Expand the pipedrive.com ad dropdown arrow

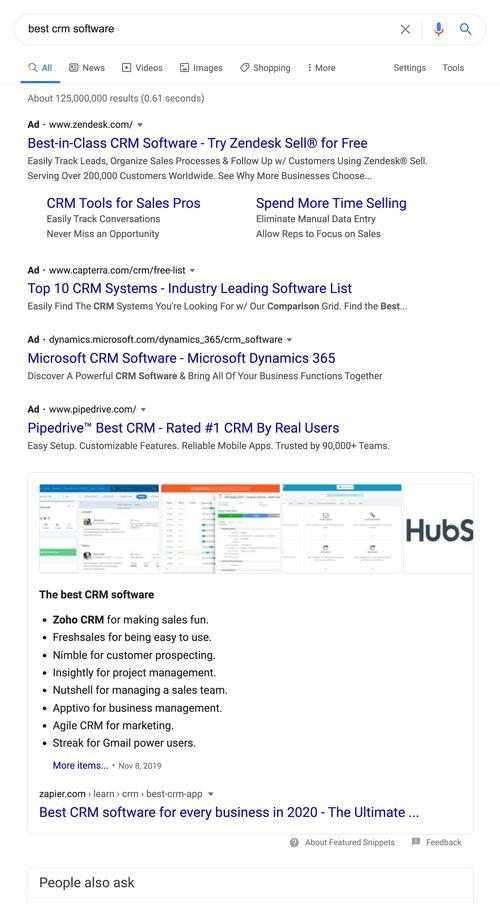tap(144, 409)
